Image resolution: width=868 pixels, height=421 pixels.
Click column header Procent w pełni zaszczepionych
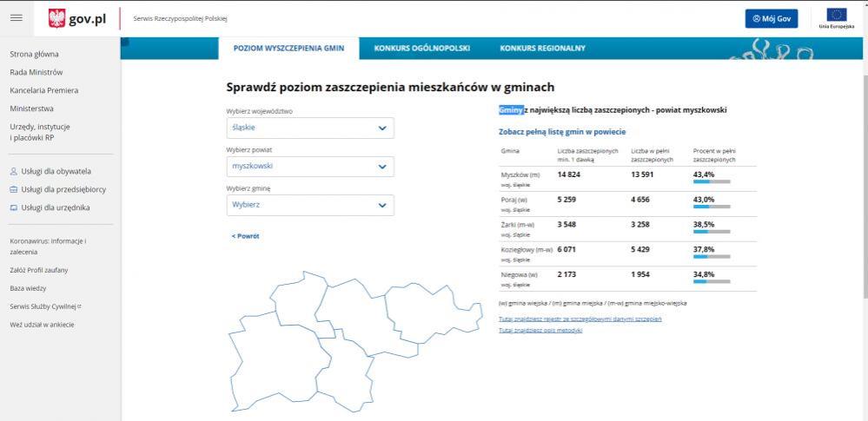pyautogui.click(x=714, y=155)
